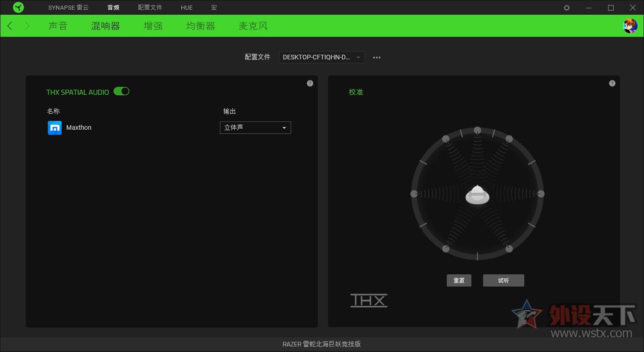Open the 增强 tab
The width and height of the screenshot is (644, 352).
point(153,26)
